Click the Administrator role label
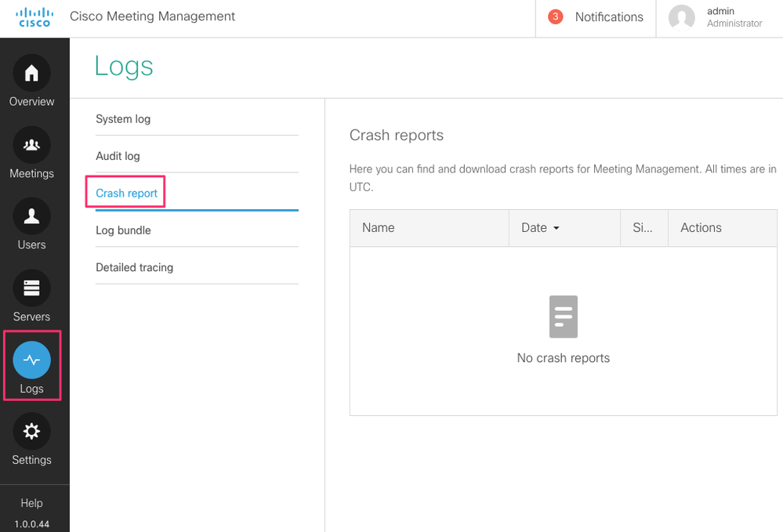 [x=734, y=24]
